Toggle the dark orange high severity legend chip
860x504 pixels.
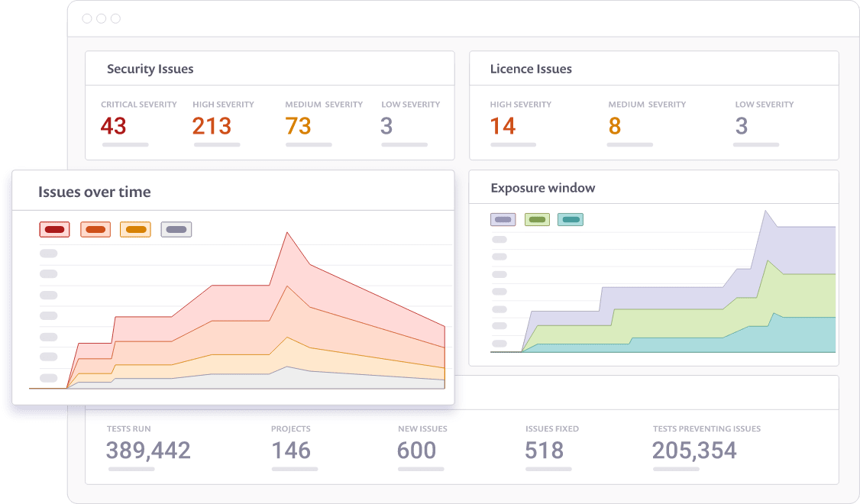coord(95,229)
